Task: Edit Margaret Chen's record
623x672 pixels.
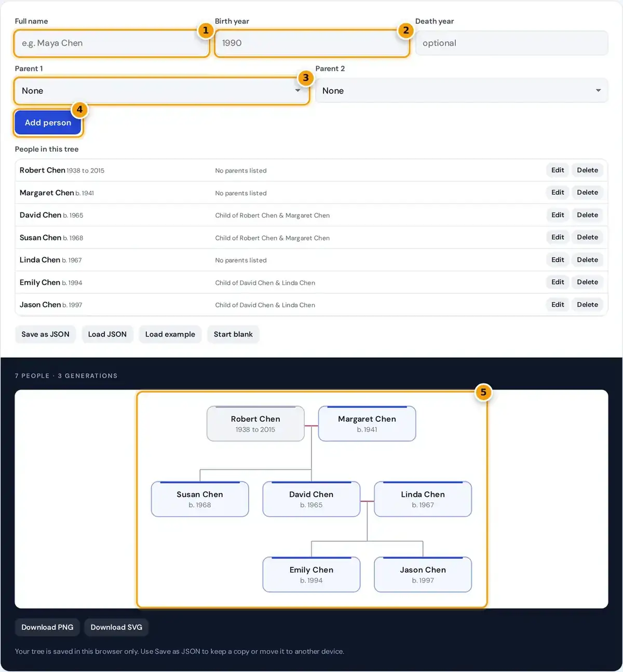Action: pyautogui.click(x=558, y=193)
